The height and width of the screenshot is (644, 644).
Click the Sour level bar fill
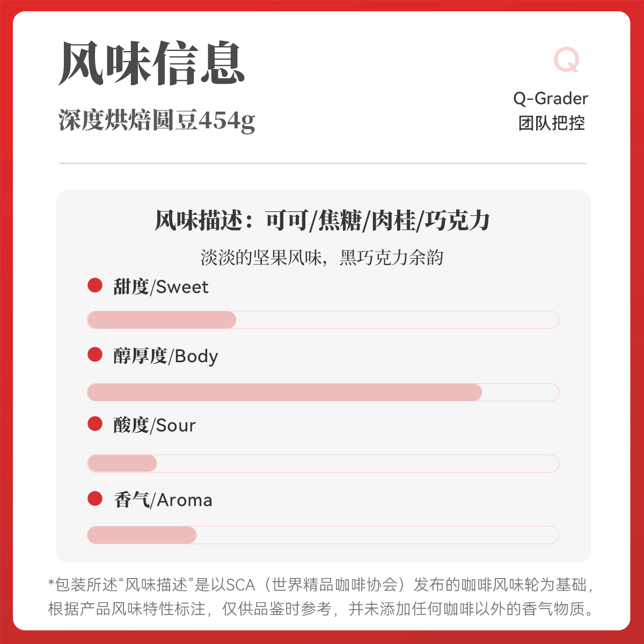pos(122,464)
